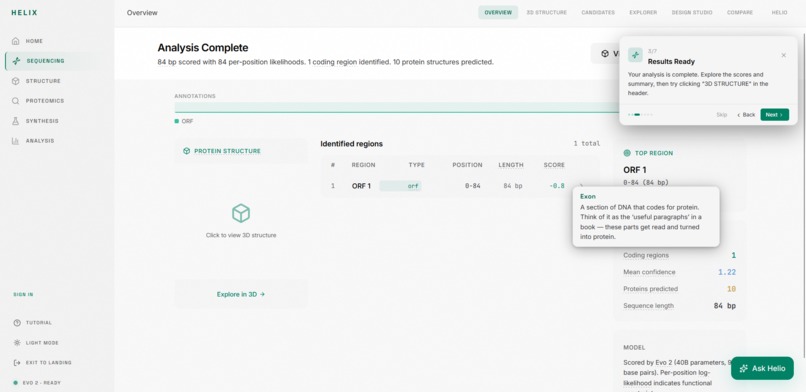Click the Mean confidence value 1.22
Screen dimensions: 806x392
point(727,272)
